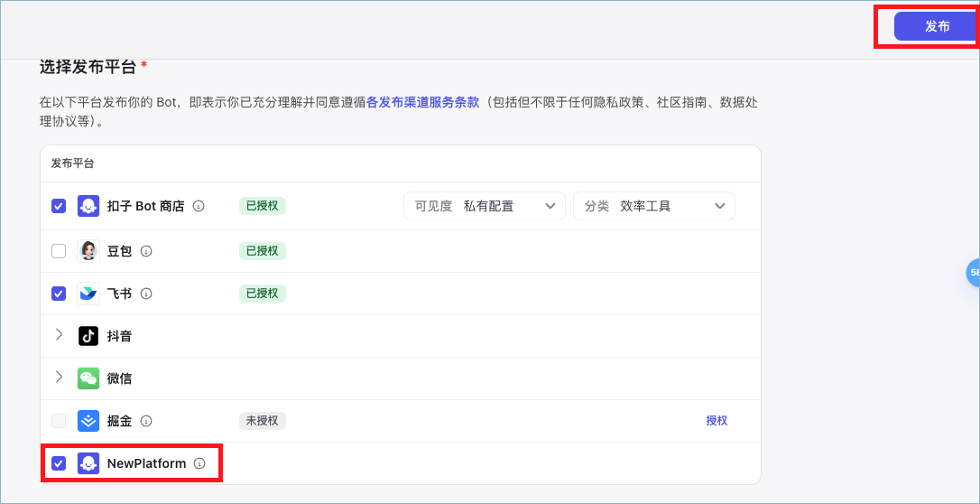
Task: Click the 抖音 label text
Action: click(x=119, y=336)
